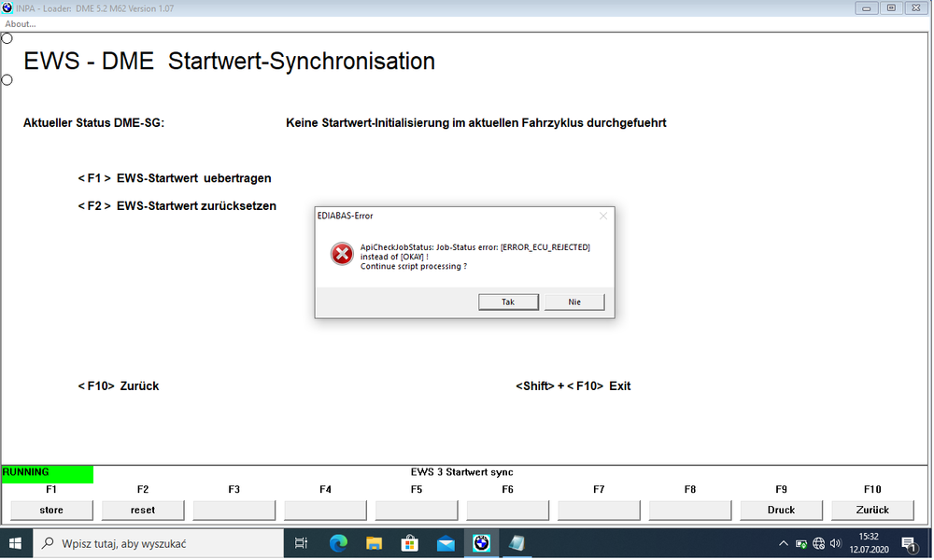Open the About... menu
Image resolution: width=934 pixels, height=560 pixels.
point(21,23)
